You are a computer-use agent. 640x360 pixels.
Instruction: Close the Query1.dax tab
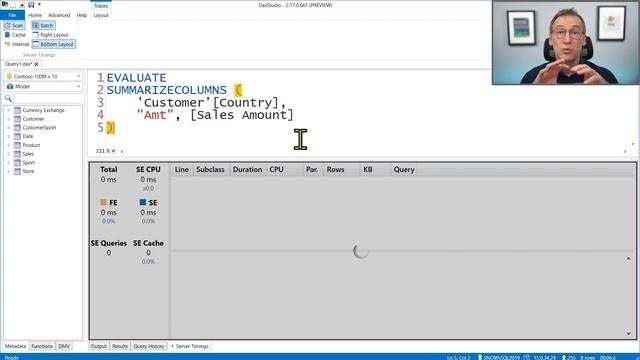[36, 64]
